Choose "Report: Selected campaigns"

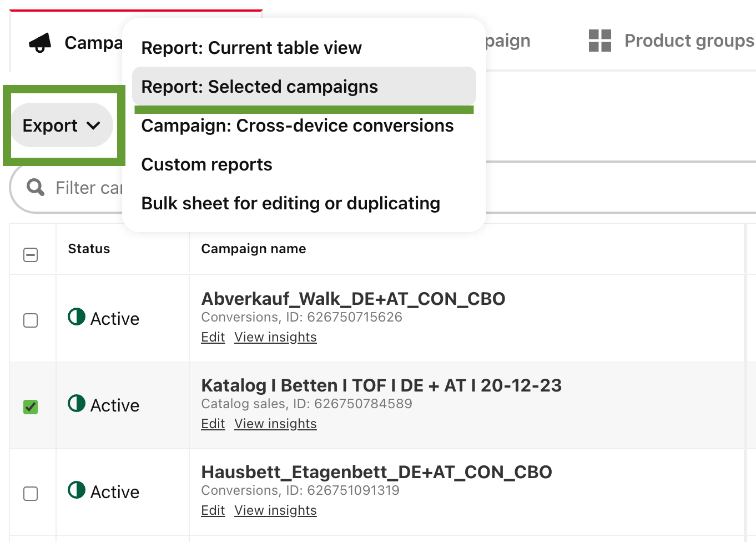click(260, 87)
